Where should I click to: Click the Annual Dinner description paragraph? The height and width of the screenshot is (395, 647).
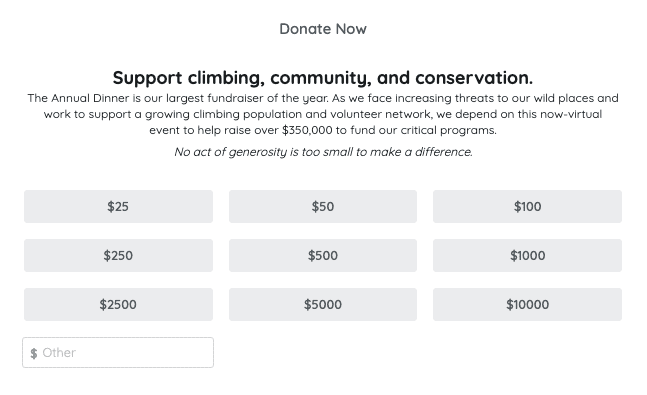pos(323,114)
